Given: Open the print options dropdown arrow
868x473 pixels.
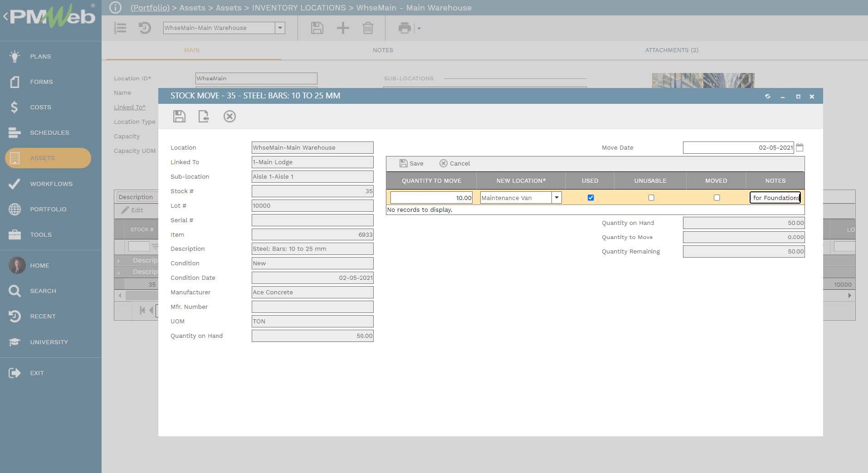Looking at the screenshot, I should point(419,29).
